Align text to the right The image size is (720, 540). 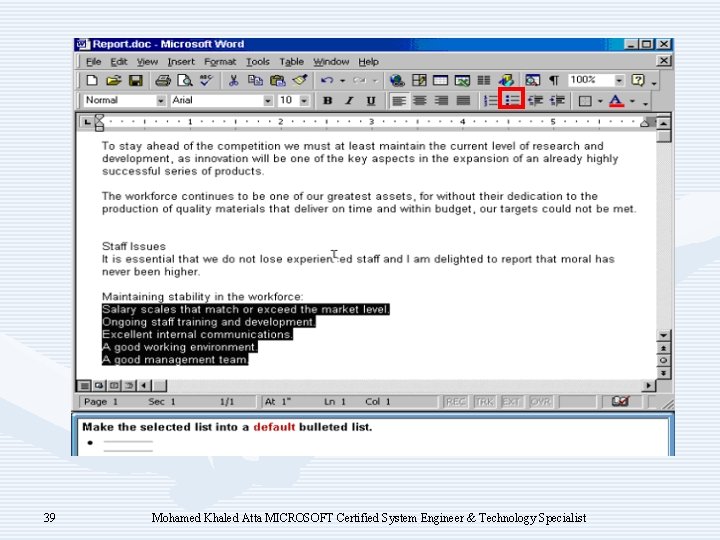441,101
